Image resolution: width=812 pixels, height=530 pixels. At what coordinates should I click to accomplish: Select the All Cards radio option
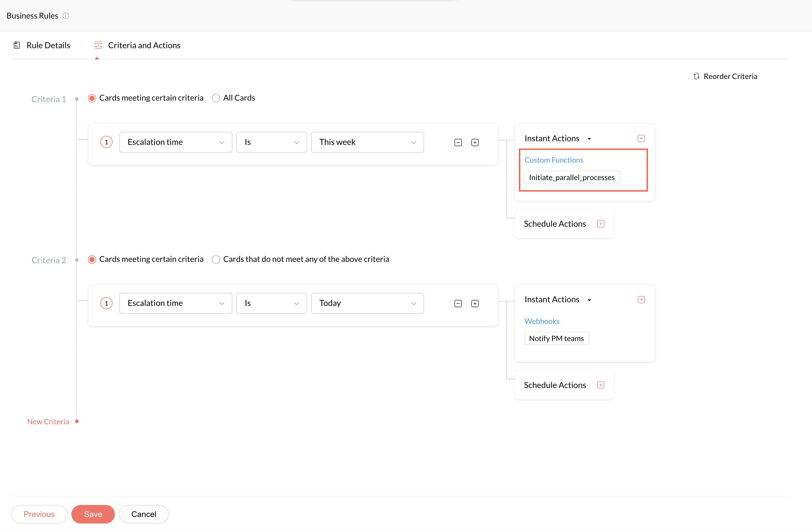[216, 98]
